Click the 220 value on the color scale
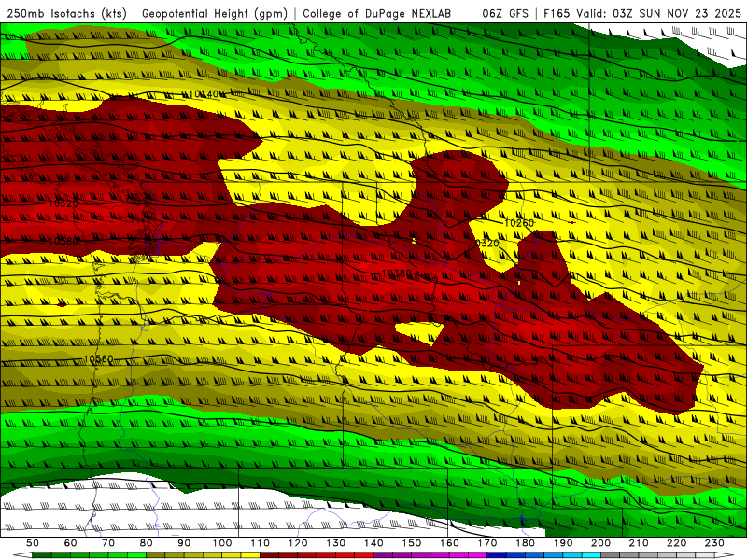 click(x=676, y=543)
